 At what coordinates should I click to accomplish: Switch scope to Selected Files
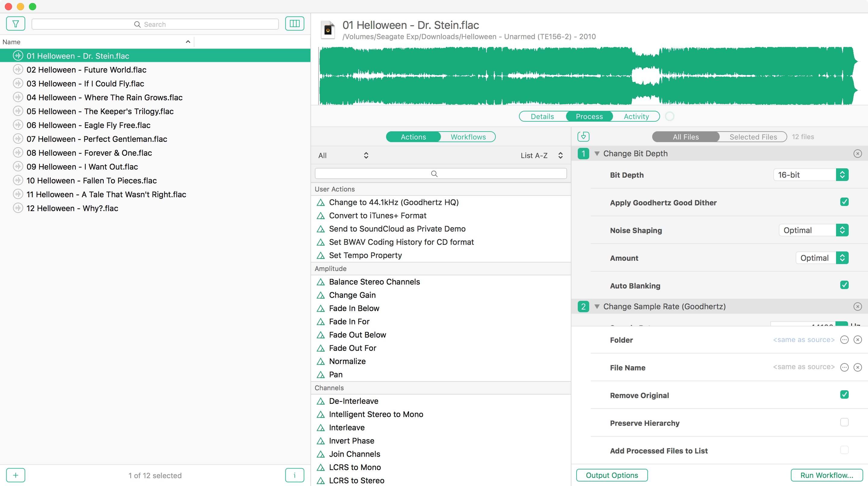(x=753, y=137)
